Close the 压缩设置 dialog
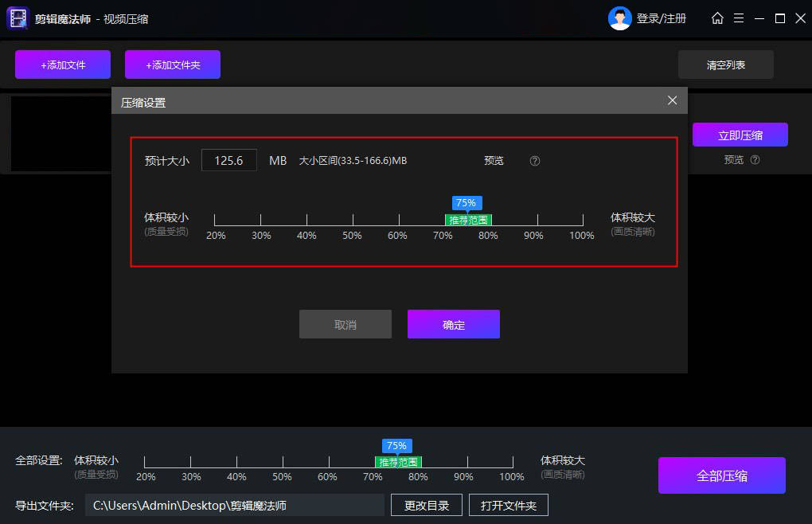This screenshot has height=524, width=812. click(x=672, y=100)
